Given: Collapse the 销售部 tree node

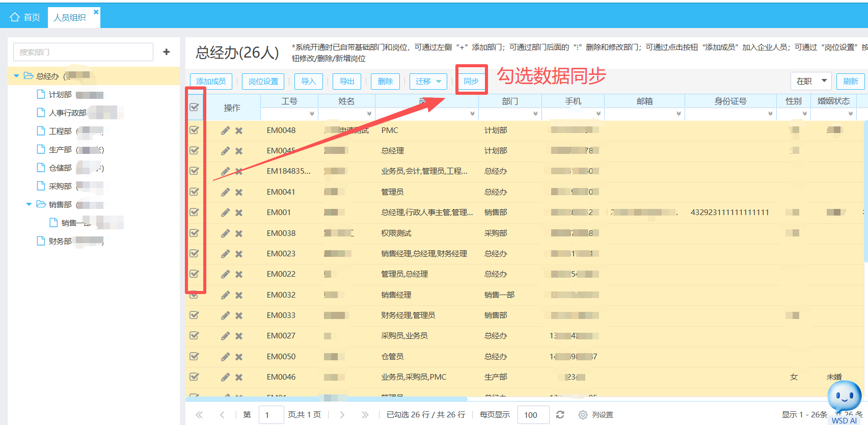Looking at the screenshot, I should pos(29,204).
